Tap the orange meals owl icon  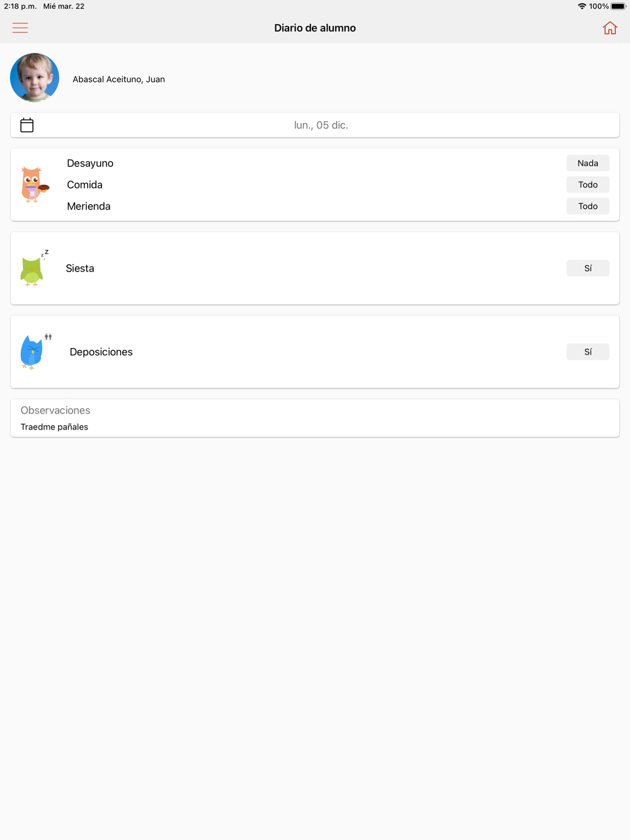[35, 184]
